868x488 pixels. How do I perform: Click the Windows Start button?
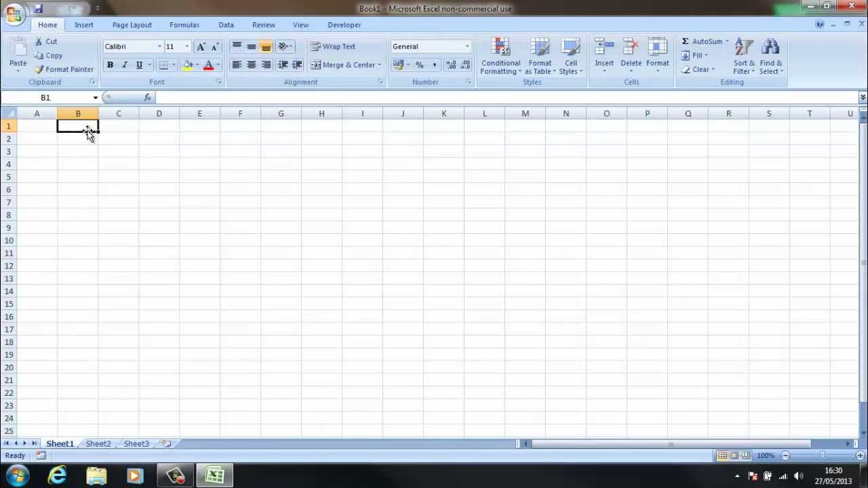click(x=18, y=476)
